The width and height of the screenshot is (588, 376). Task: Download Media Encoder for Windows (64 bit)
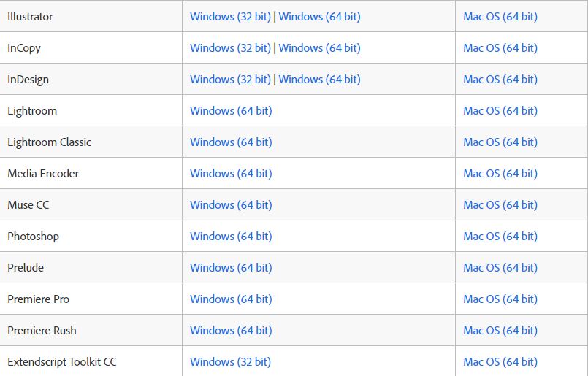(x=231, y=174)
